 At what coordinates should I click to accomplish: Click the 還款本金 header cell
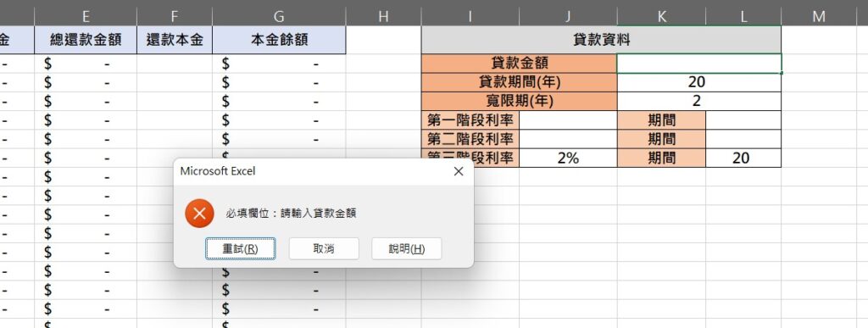coord(175,40)
